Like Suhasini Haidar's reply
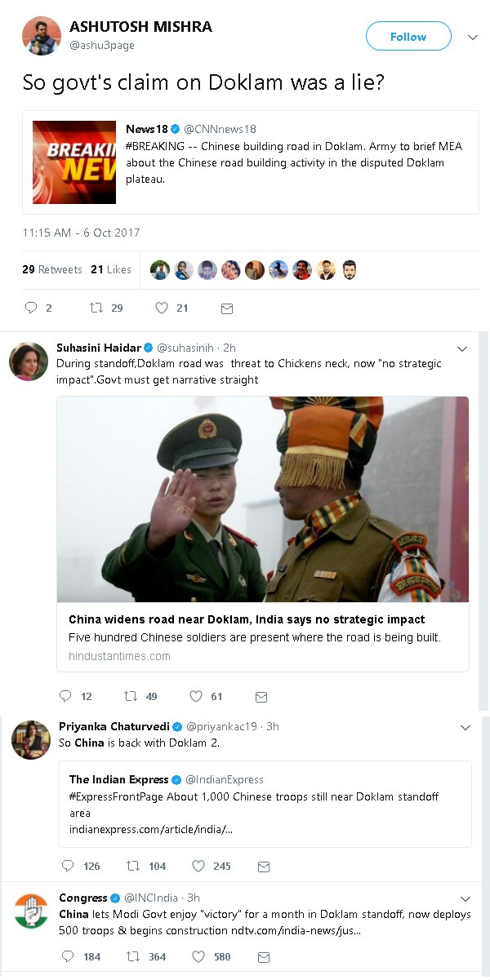 tap(196, 696)
